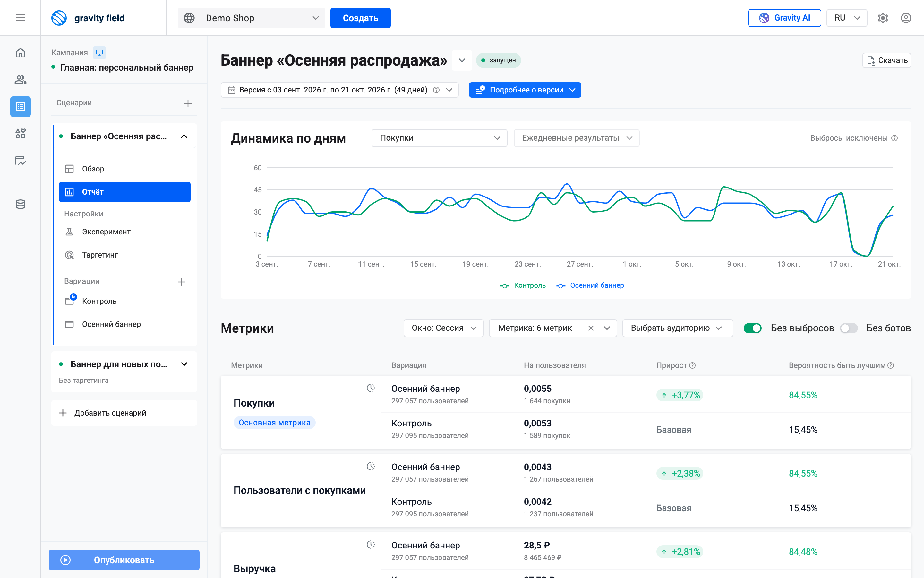Click the Прирост help icon
Viewport: 924px width, 578px height.
coord(692,365)
